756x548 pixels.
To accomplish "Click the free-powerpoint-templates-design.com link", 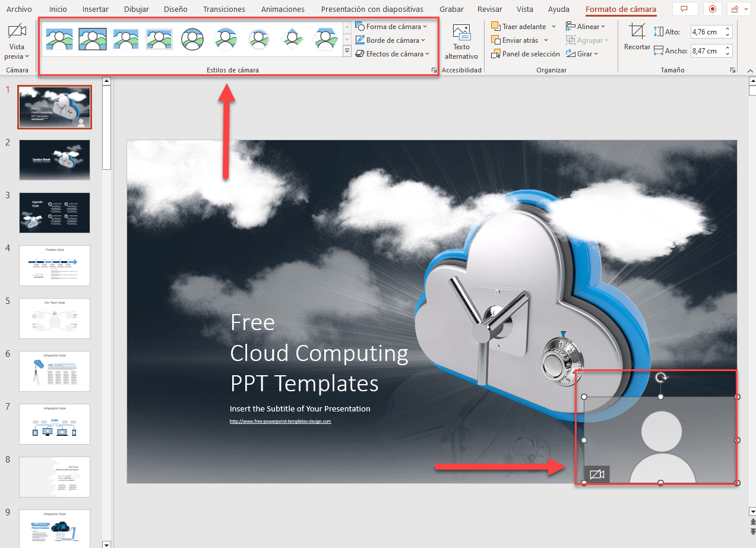I will coord(280,421).
